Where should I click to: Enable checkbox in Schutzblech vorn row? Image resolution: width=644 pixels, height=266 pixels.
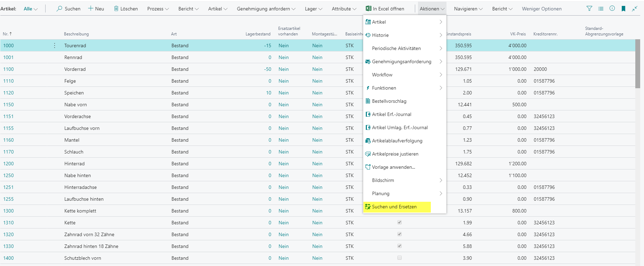(400, 258)
